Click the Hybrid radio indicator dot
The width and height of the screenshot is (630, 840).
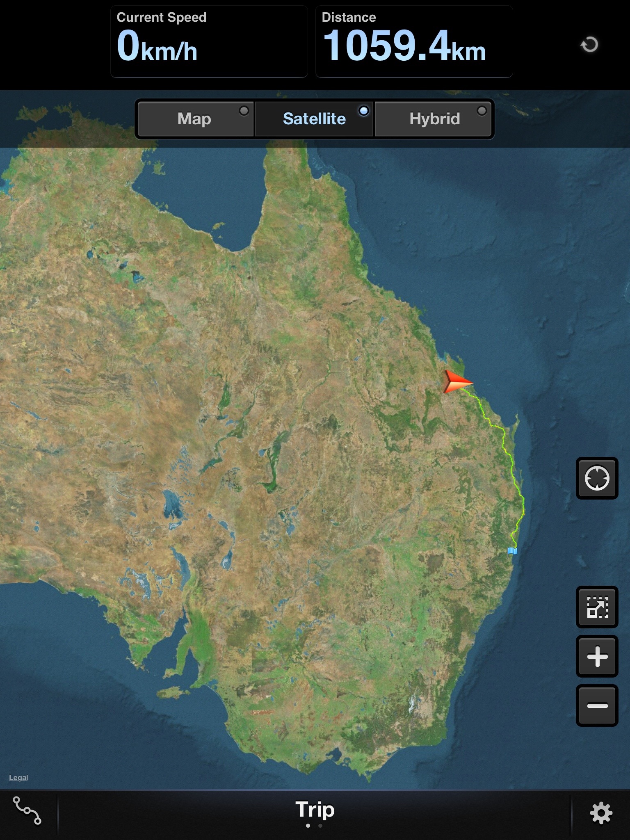[x=482, y=111]
